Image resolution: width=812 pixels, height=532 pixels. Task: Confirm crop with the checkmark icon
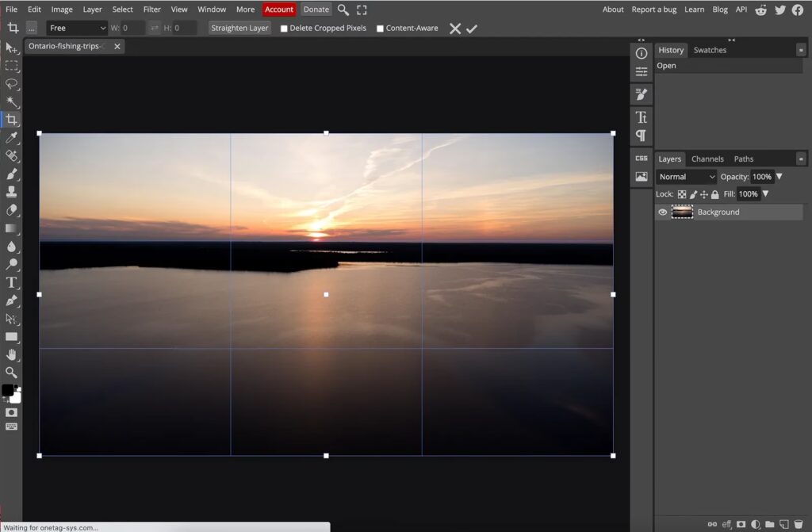pos(472,29)
